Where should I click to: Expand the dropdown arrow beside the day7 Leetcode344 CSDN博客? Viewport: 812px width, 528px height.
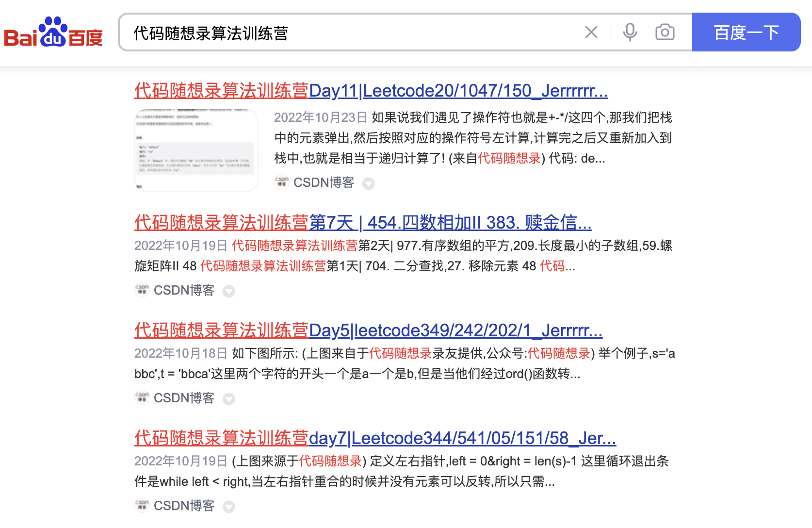click(229, 507)
